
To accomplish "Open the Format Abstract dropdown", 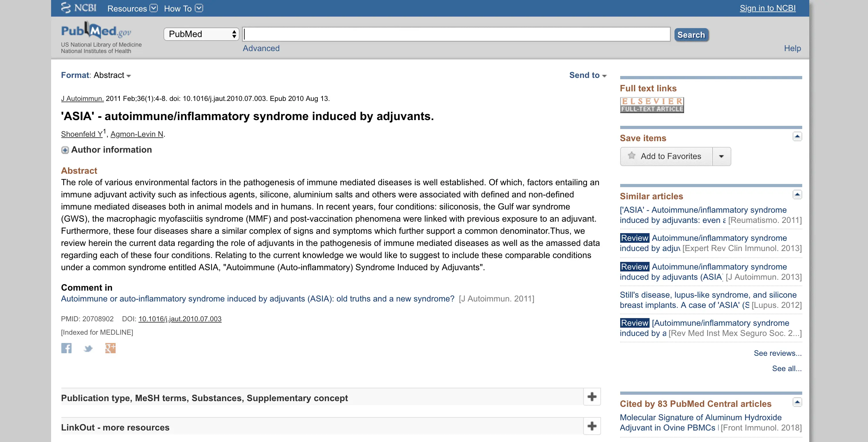I will [x=112, y=75].
